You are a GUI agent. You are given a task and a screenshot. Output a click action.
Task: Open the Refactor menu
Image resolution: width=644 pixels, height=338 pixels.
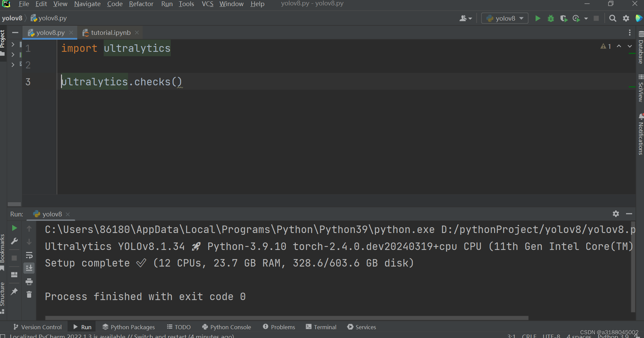tap(141, 4)
